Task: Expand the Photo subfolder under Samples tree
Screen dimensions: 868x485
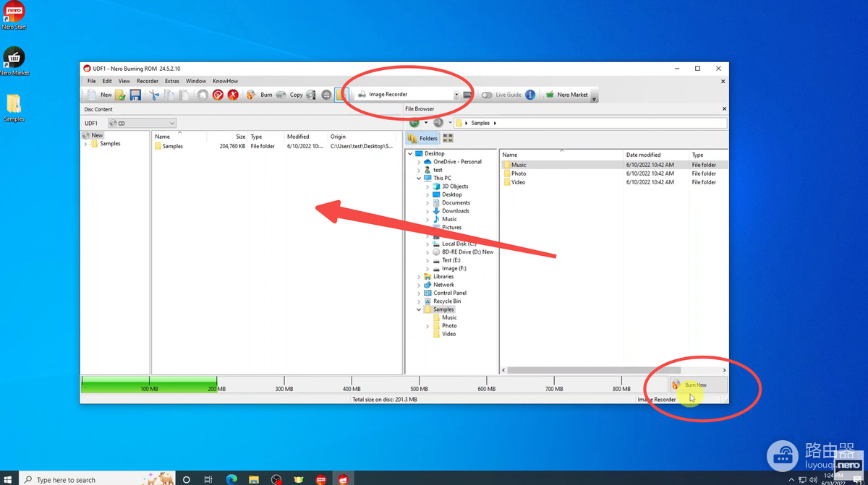Action: tap(427, 326)
